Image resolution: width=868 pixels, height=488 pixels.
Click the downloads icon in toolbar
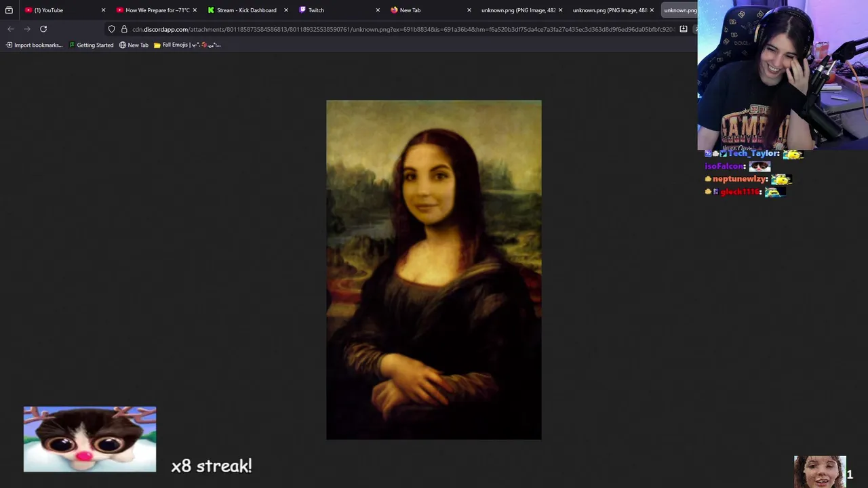click(x=684, y=29)
